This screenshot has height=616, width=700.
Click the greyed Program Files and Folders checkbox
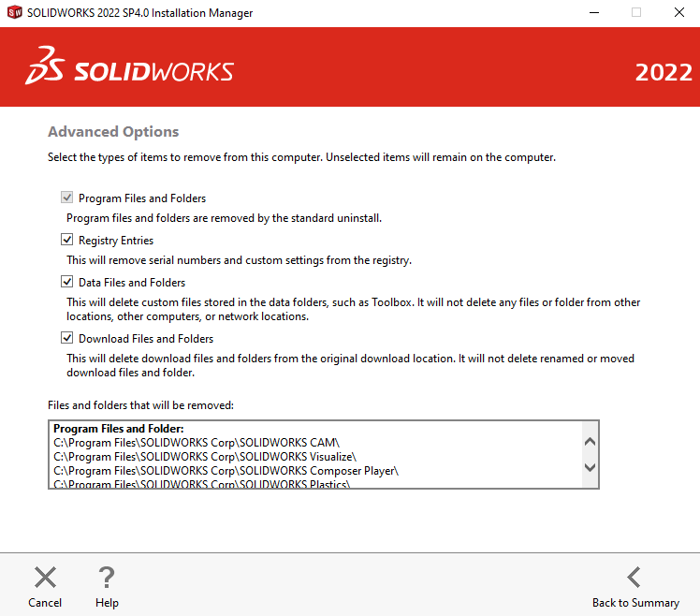pyautogui.click(x=67, y=198)
